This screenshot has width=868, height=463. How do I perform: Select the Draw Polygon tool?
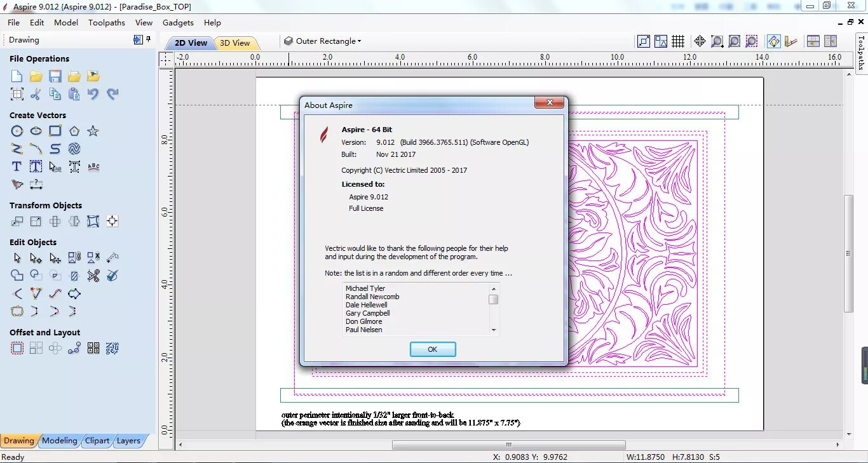coord(74,131)
